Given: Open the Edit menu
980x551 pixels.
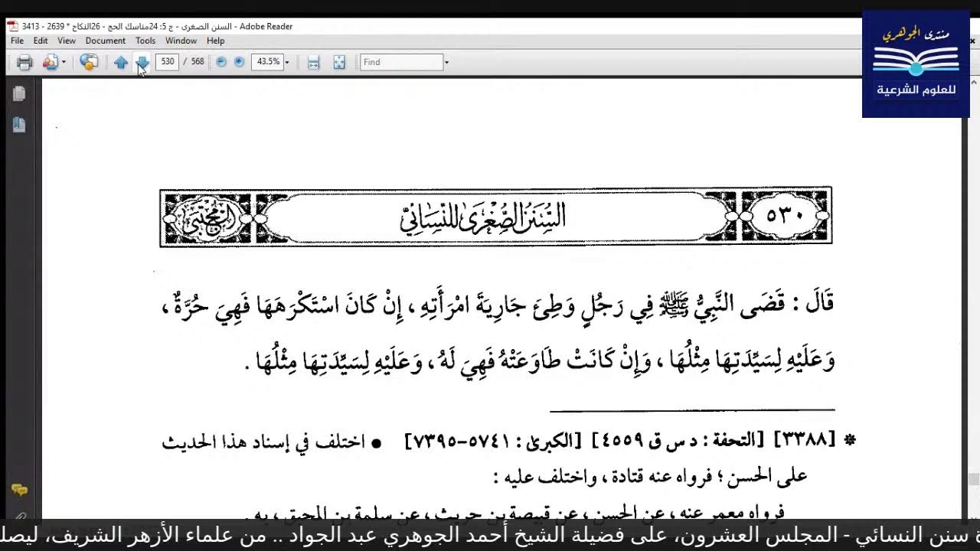Looking at the screenshot, I should pos(41,41).
